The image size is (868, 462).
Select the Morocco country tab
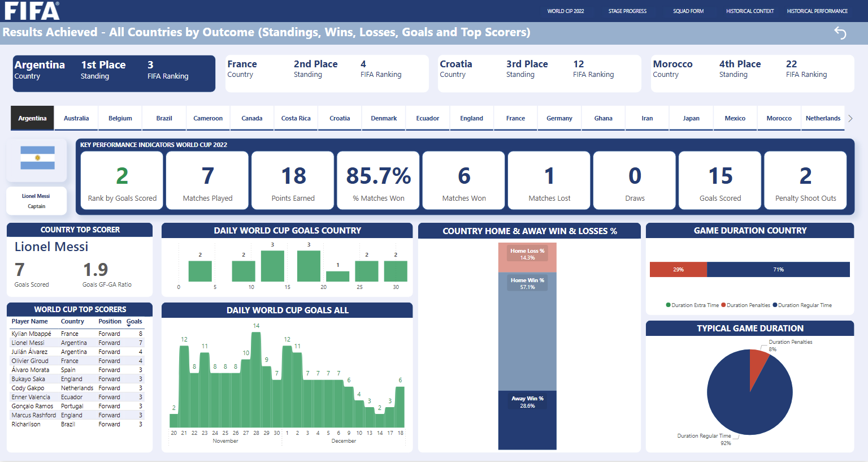tap(779, 118)
